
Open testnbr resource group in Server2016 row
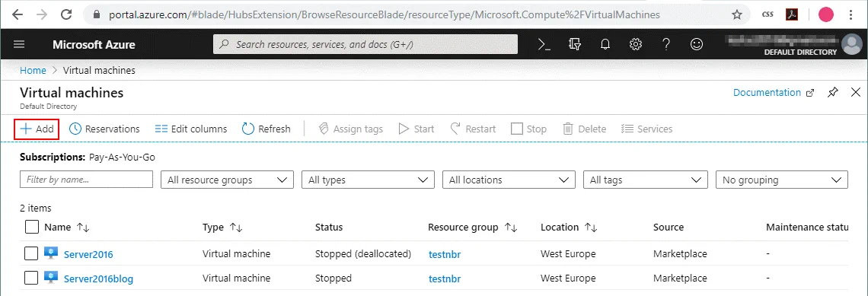pos(445,254)
